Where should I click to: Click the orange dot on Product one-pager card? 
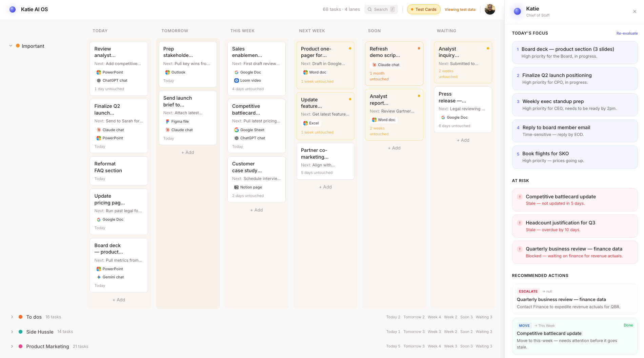point(350,48)
